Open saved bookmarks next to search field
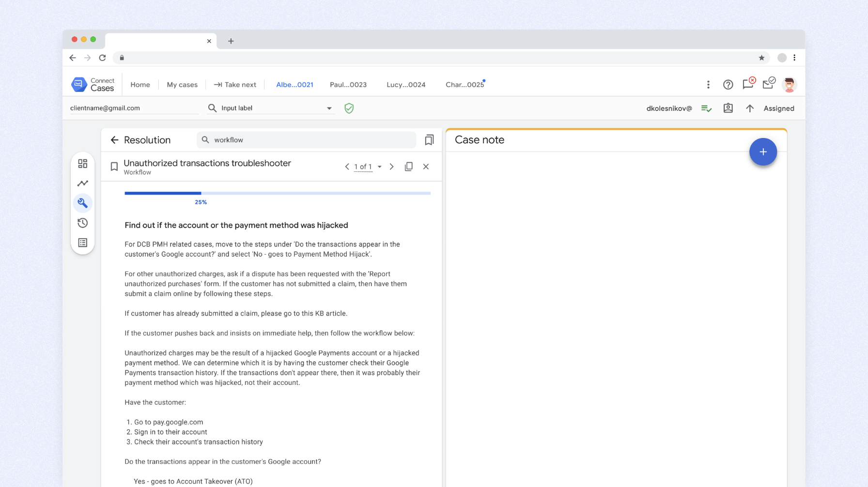The width and height of the screenshot is (868, 487). (429, 140)
